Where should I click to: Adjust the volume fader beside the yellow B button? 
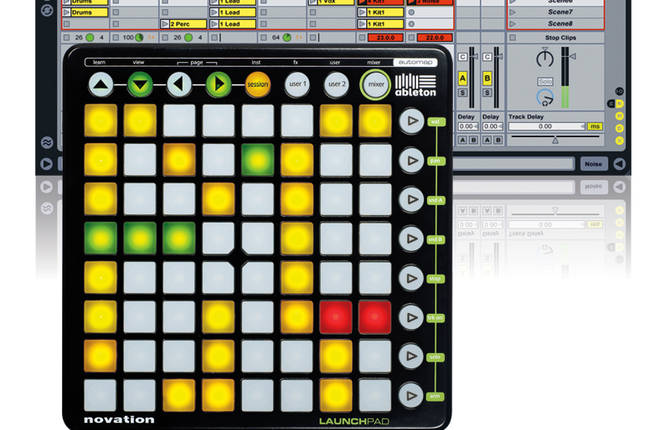pos(497,77)
